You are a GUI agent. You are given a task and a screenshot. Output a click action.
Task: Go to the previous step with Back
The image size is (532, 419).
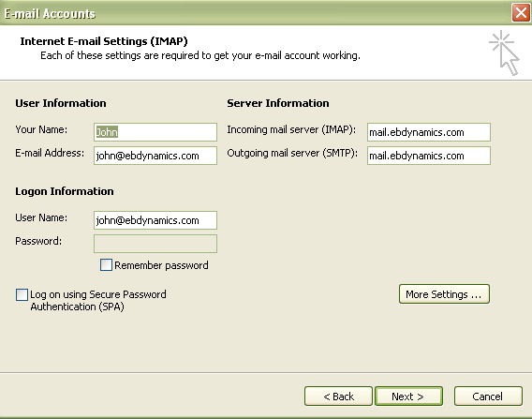pyautogui.click(x=338, y=396)
